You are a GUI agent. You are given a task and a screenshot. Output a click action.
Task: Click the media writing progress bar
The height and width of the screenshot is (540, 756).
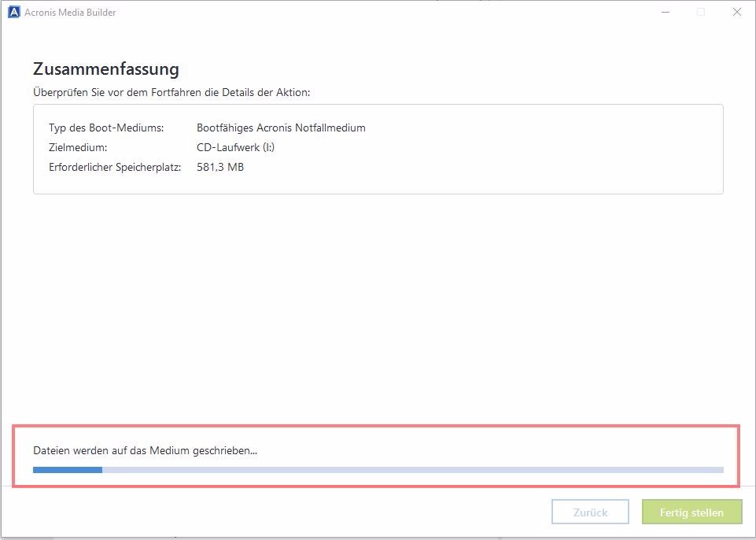click(378, 469)
